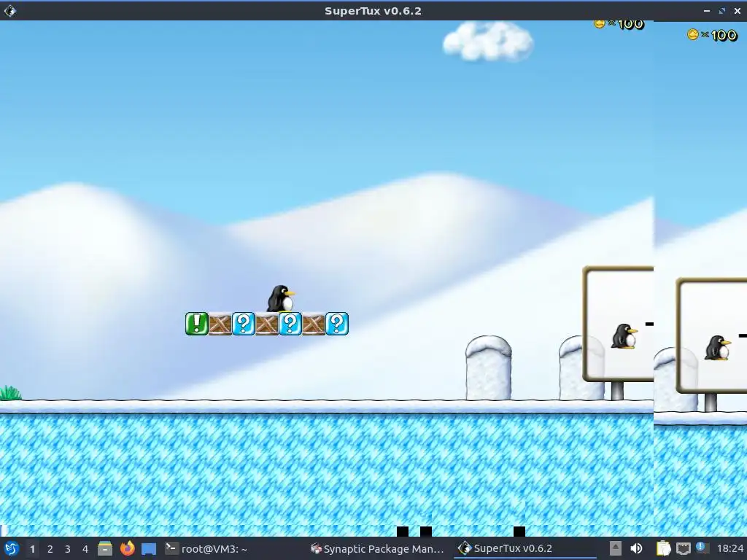Launch Firefox from the taskbar

pyautogui.click(x=127, y=548)
